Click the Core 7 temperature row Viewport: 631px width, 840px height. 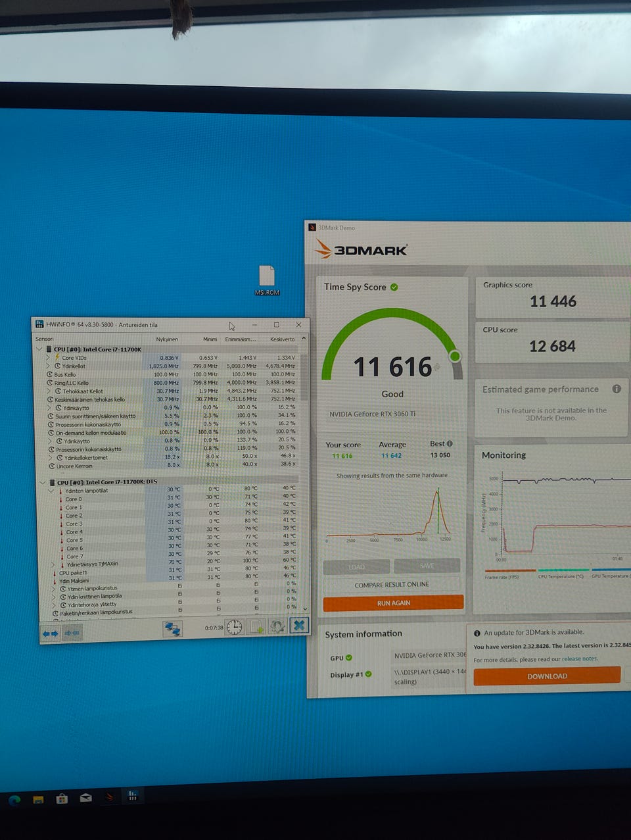178,555
